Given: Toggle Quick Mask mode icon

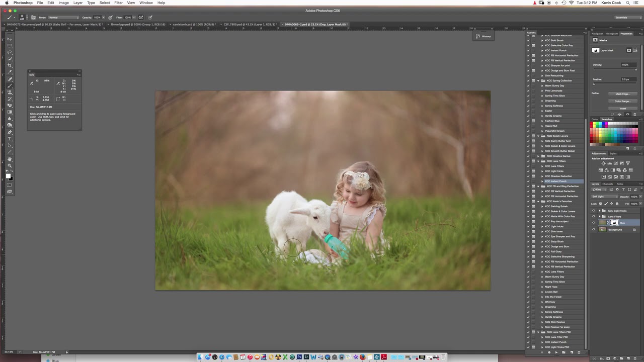Looking at the screenshot, I should 9,184.
